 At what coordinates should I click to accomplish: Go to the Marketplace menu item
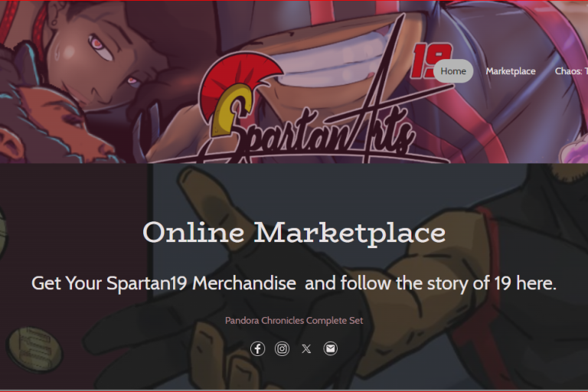tap(511, 71)
